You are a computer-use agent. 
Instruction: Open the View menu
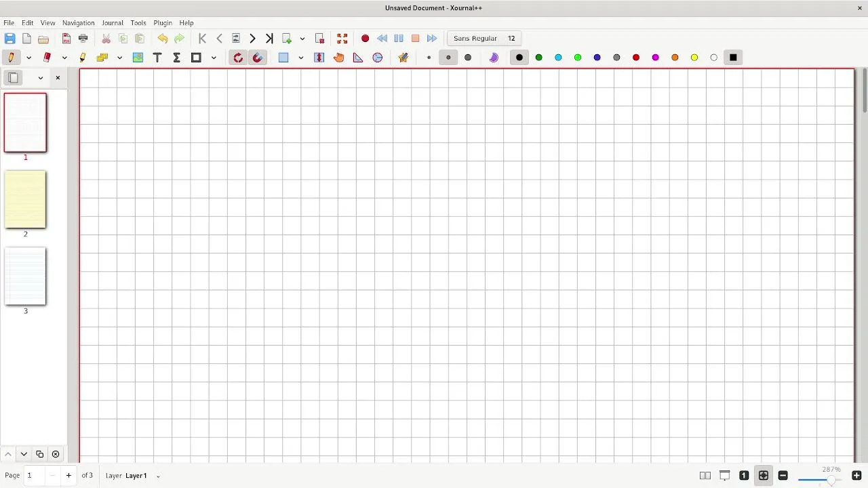coord(47,22)
